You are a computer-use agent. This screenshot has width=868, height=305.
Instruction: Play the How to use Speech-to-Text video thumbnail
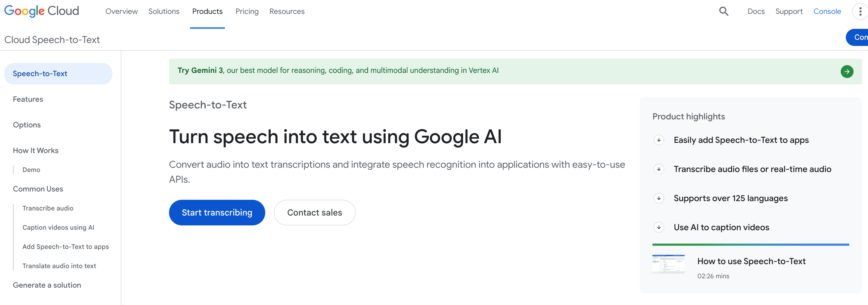(x=668, y=264)
